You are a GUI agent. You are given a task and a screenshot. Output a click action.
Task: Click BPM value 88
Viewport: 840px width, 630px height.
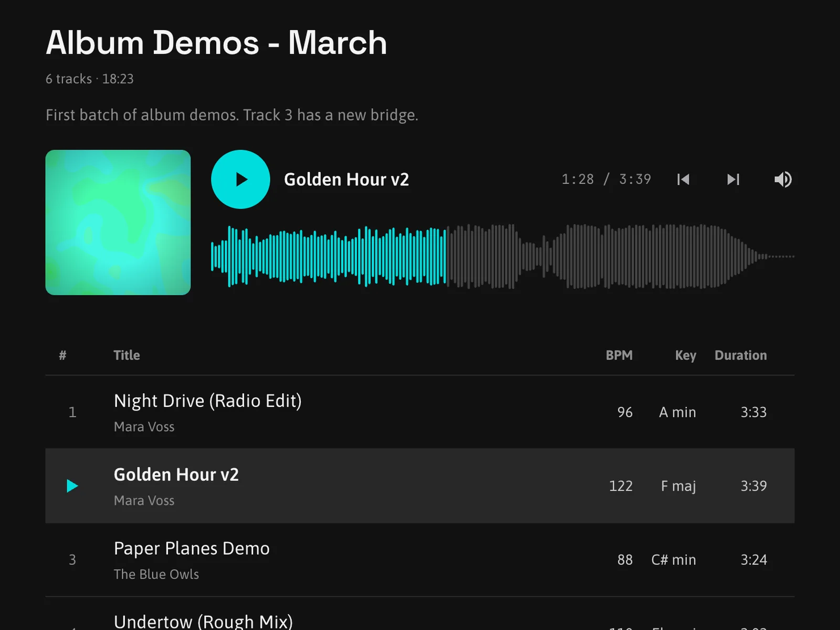click(625, 560)
